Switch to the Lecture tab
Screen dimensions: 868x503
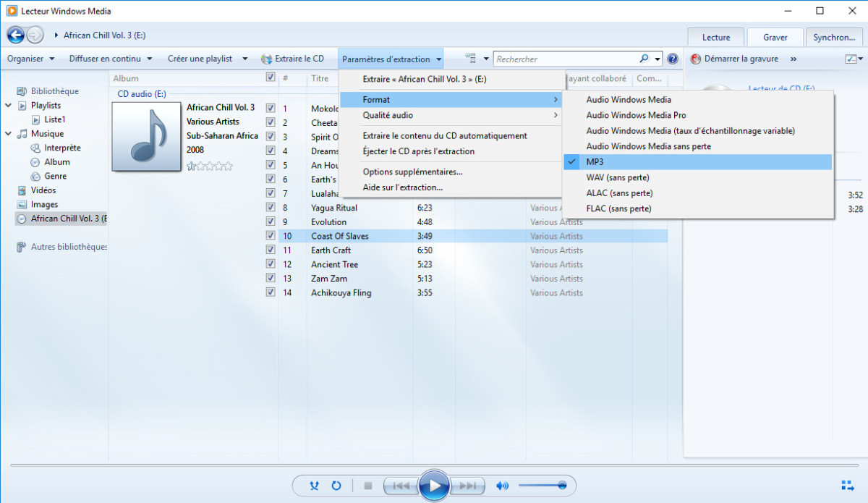pyautogui.click(x=716, y=37)
